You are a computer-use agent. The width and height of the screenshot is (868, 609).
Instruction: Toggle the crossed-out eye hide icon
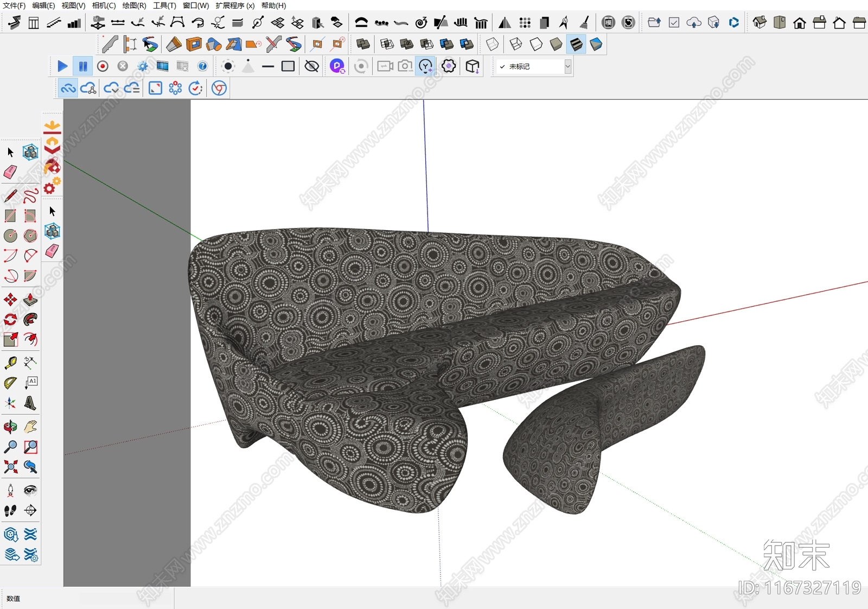click(x=311, y=66)
